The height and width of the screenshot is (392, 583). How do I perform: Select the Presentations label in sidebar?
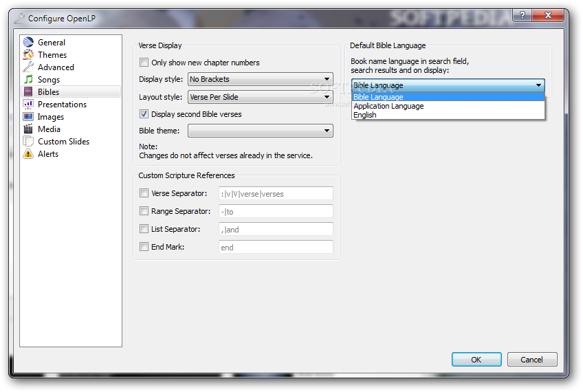[x=62, y=104]
